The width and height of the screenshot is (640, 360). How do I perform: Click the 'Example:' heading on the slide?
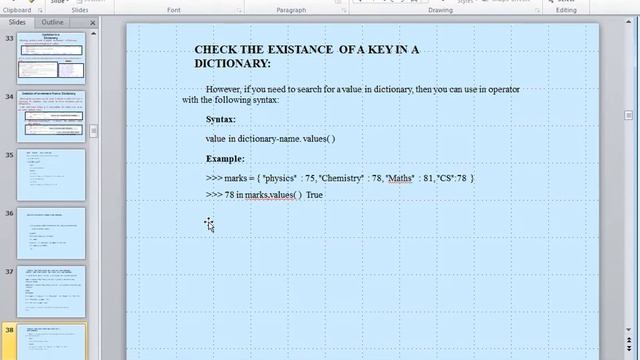point(225,159)
